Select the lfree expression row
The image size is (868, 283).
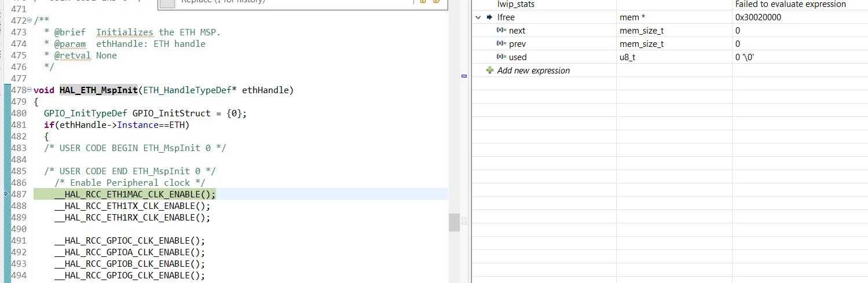(670, 17)
